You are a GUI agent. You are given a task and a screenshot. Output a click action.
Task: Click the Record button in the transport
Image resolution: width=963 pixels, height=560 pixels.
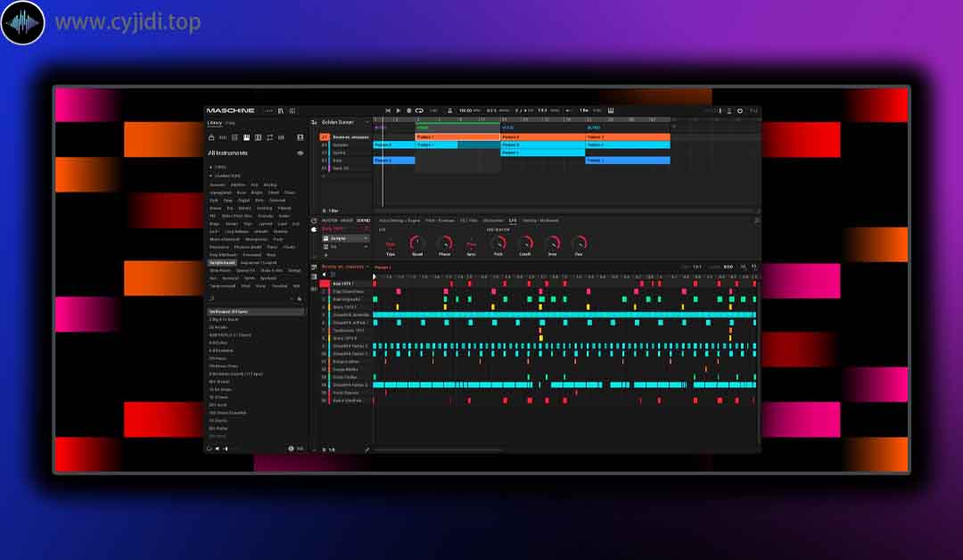[x=408, y=111]
